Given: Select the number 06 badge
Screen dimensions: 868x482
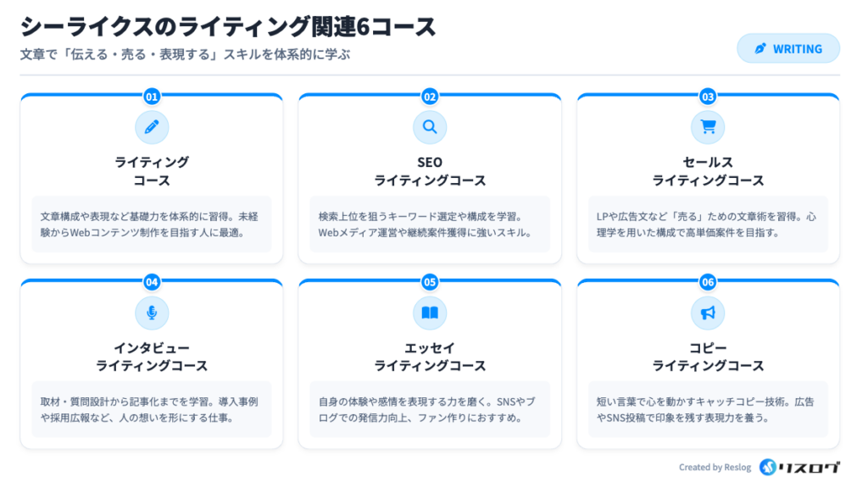Looking at the screenshot, I should point(708,282).
